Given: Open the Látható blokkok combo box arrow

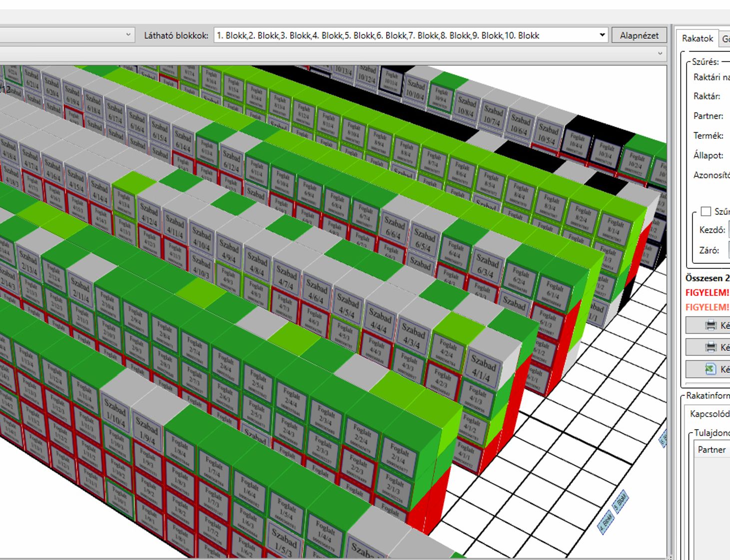Looking at the screenshot, I should click(602, 35).
